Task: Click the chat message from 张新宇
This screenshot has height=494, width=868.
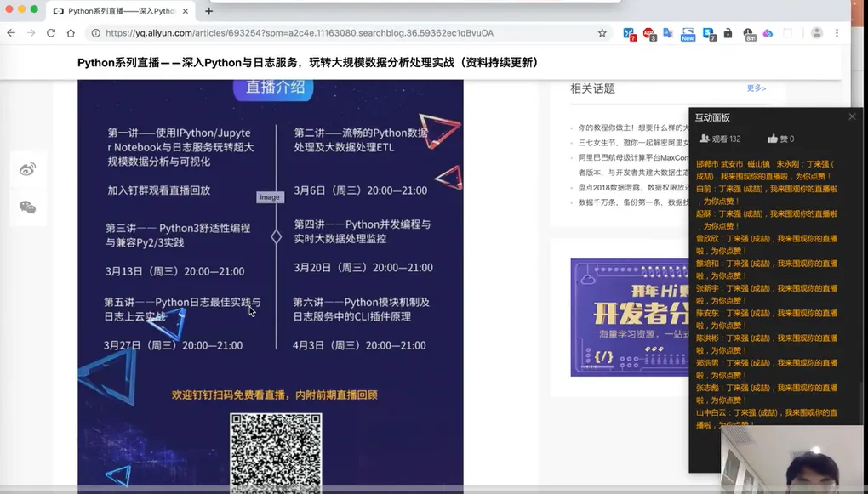Action: tap(767, 294)
